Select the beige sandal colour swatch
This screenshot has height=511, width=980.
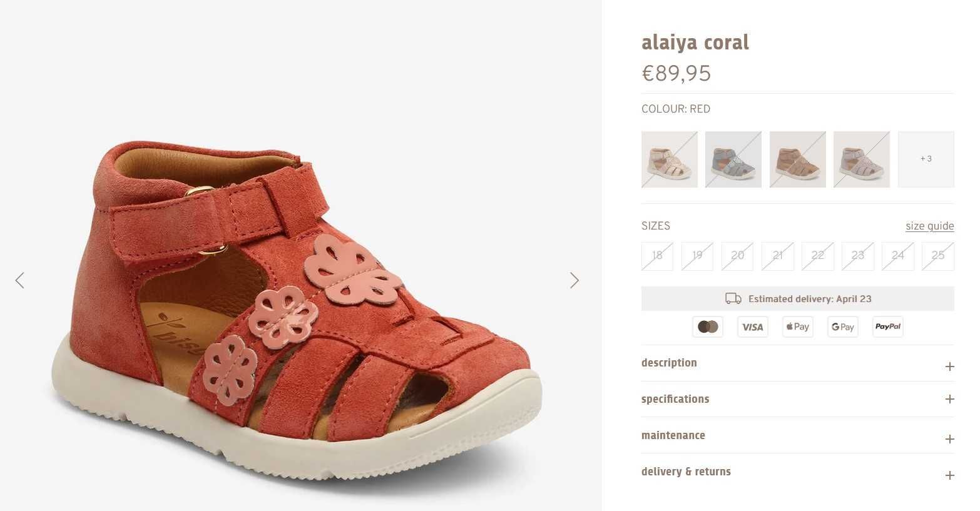click(x=670, y=159)
